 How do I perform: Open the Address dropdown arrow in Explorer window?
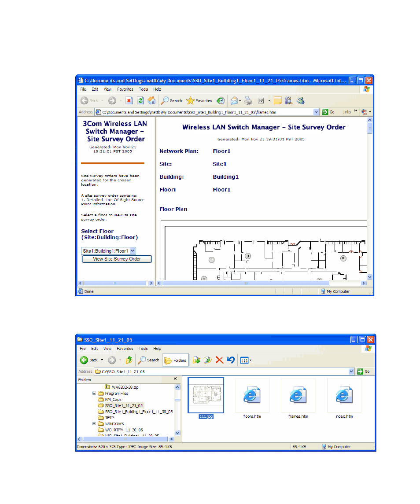351,371
